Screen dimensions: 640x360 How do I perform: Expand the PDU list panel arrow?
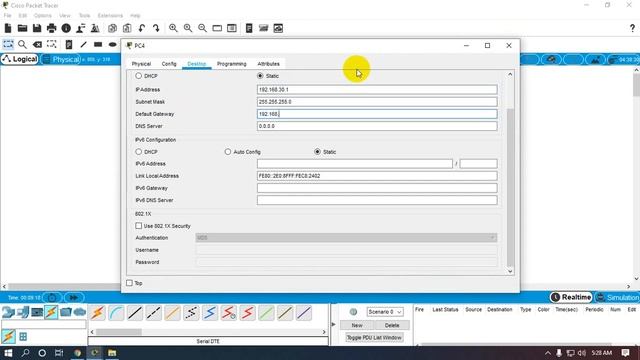point(333,324)
